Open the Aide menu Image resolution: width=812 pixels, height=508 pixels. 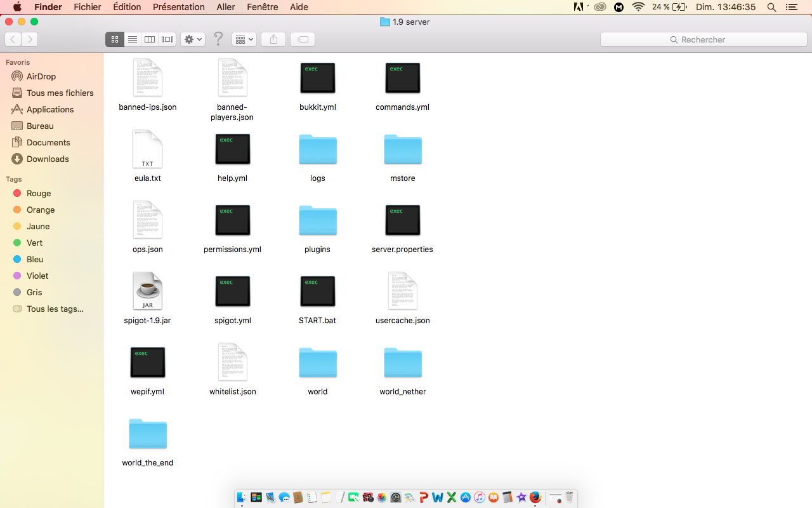(299, 7)
